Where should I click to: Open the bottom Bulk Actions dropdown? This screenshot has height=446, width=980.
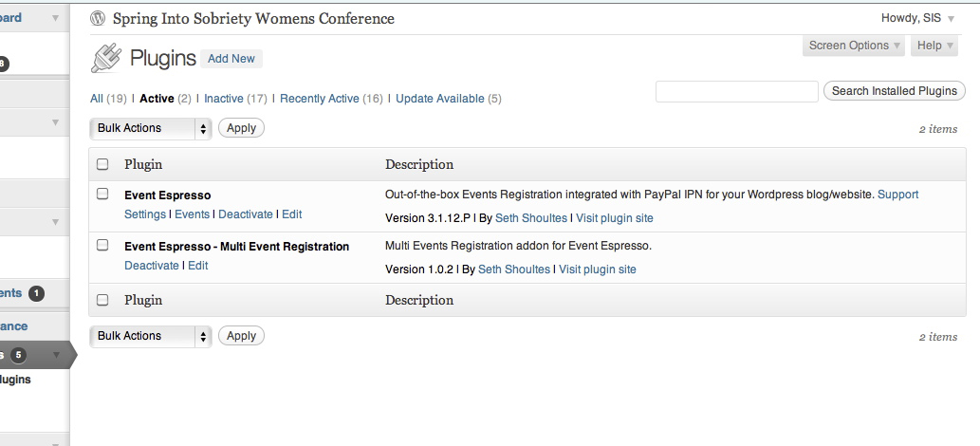click(x=151, y=336)
